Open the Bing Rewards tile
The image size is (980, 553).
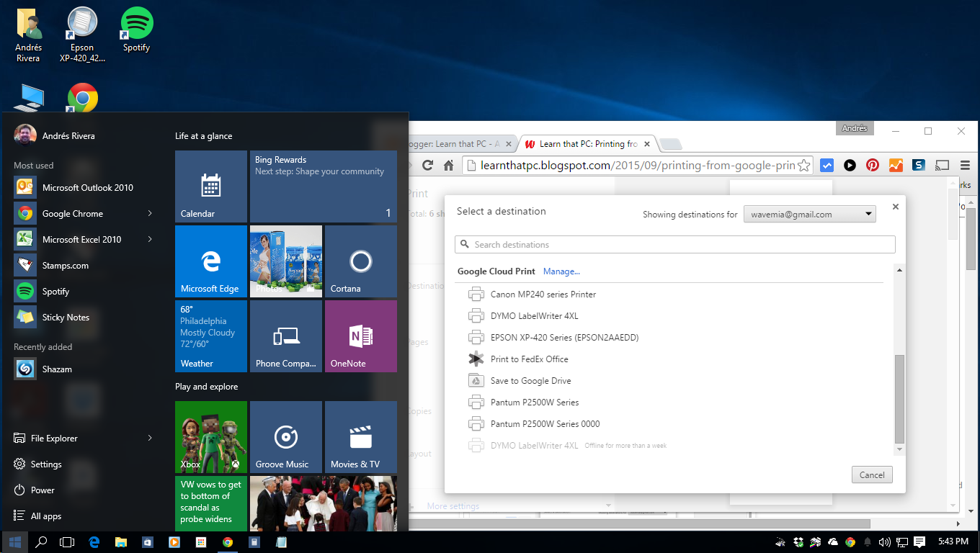(x=324, y=186)
